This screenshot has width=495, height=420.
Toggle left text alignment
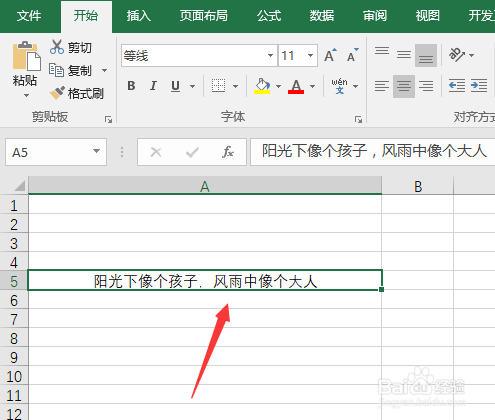382,86
